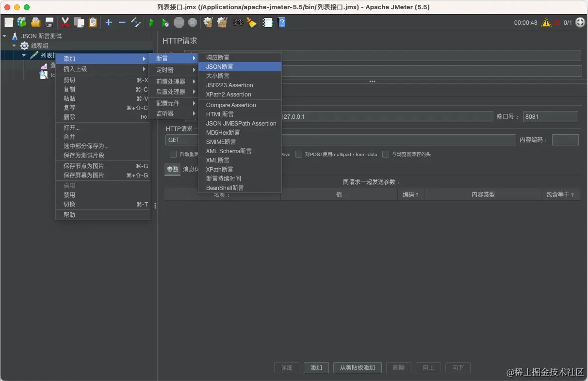Collapse the JSON 断言测试 tree arrow
The image size is (588, 381).
pos(5,36)
